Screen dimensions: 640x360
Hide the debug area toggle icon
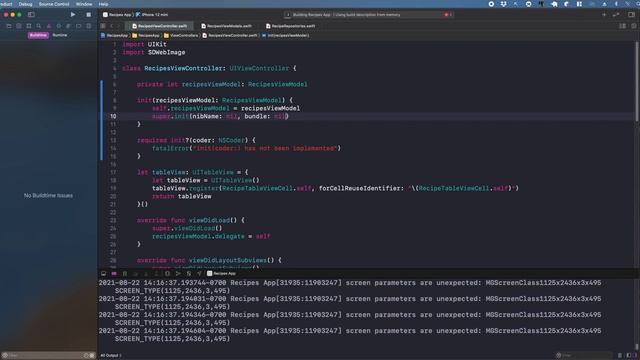click(x=104, y=273)
